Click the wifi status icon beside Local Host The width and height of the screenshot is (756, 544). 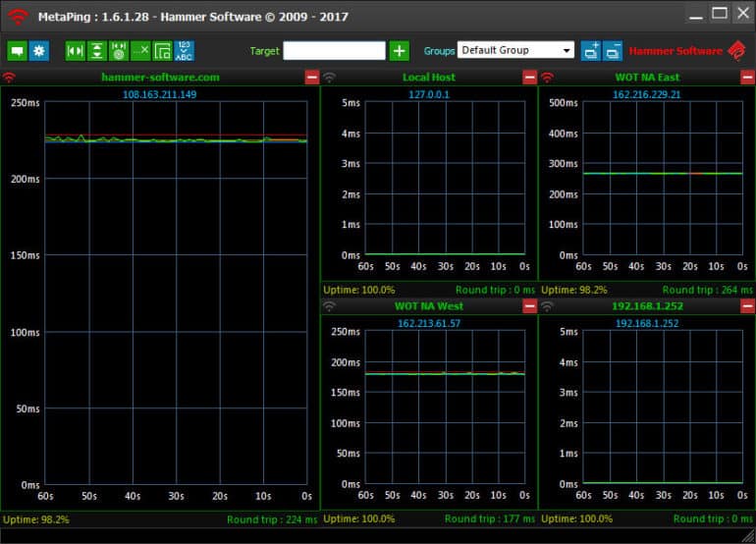(x=329, y=78)
